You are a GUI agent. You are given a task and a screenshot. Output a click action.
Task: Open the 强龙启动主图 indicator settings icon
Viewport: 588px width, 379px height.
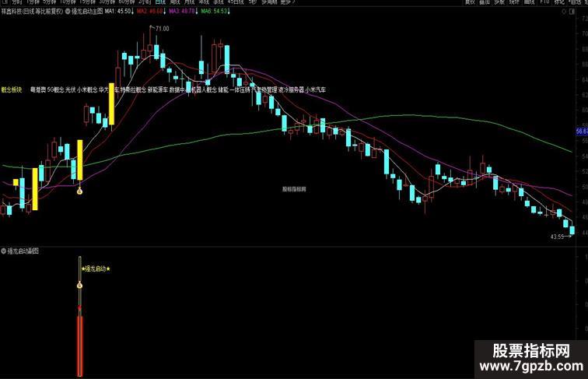[x=68, y=11]
